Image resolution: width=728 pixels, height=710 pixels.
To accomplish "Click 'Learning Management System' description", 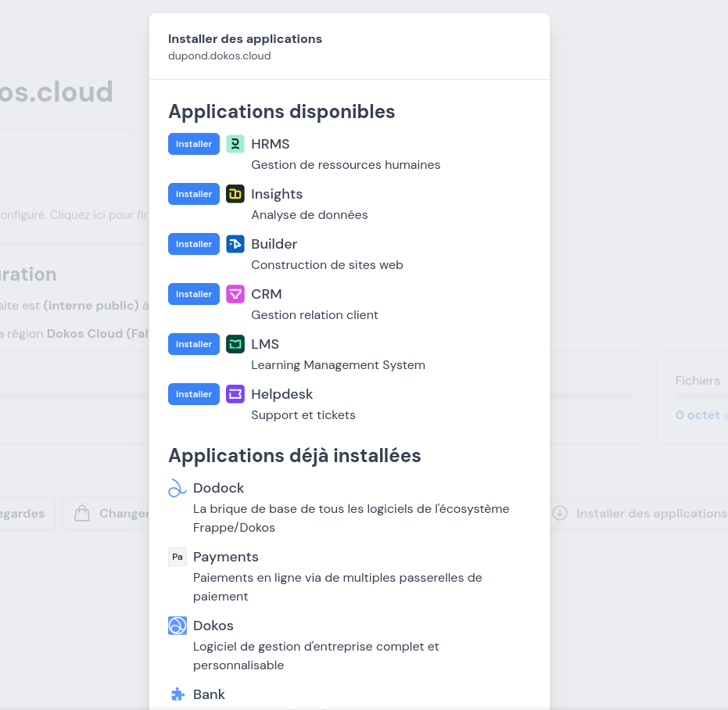I will click(338, 365).
